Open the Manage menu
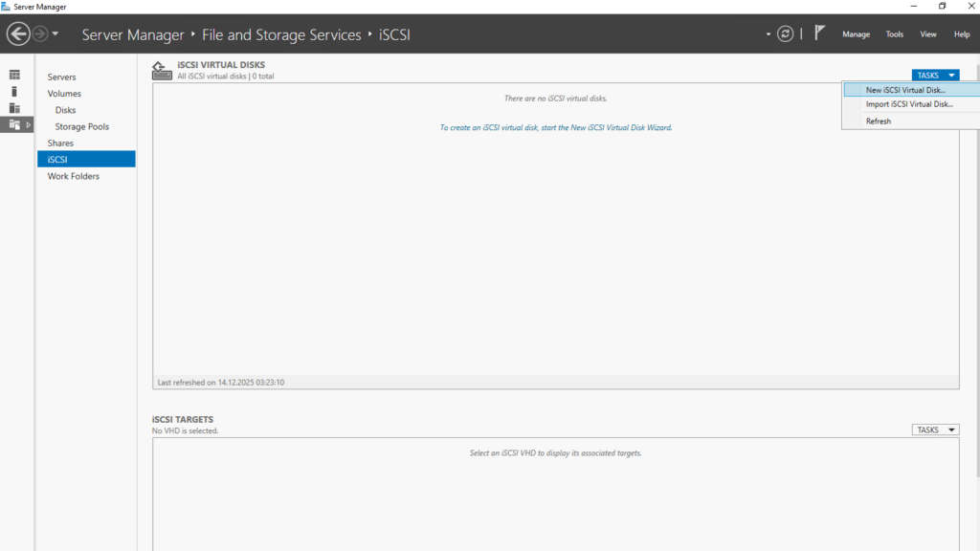The image size is (980, 551). (856, 34)
